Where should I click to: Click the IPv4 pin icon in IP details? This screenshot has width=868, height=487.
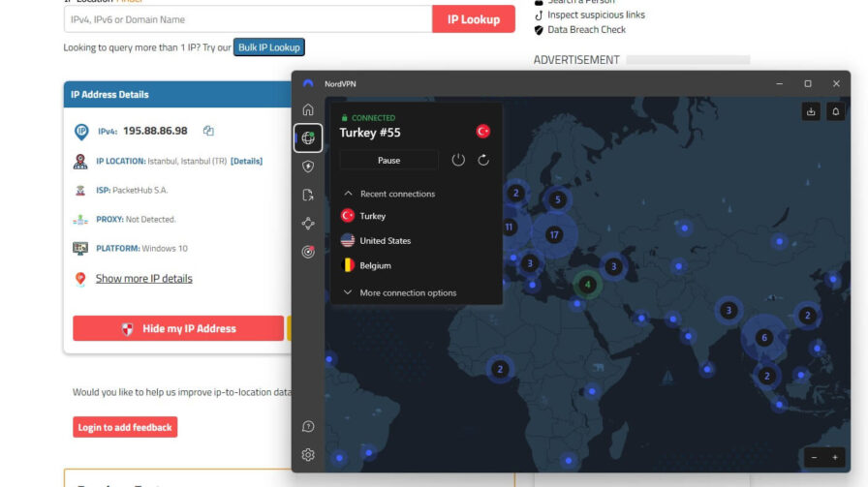pyautogui.click(x=81, y=131)
